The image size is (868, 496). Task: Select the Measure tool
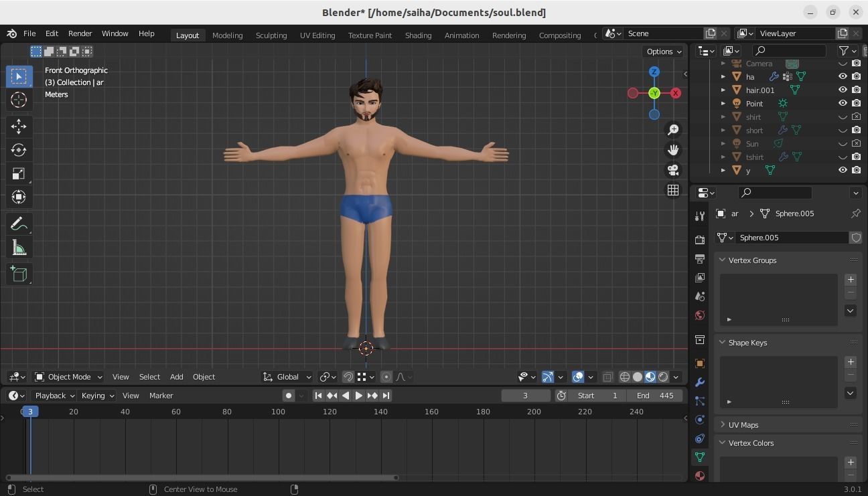(19, 248)
